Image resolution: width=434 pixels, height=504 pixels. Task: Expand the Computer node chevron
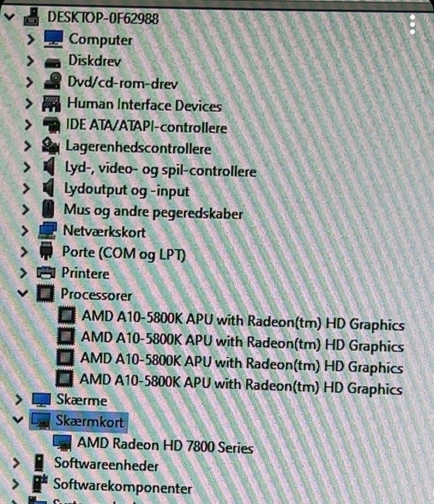coord(30,40)
